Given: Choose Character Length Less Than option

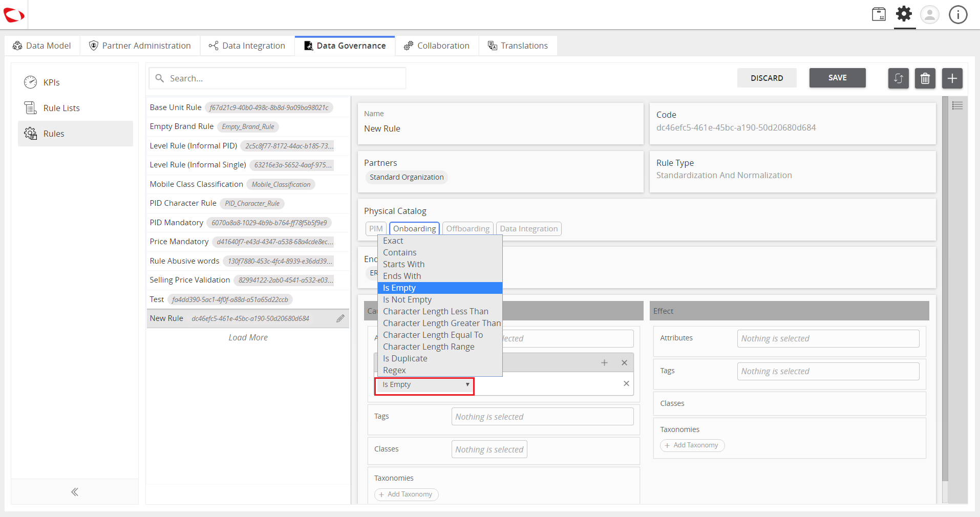Looking at the screenshot, I should pyautogui.click(x=440, y=311).
